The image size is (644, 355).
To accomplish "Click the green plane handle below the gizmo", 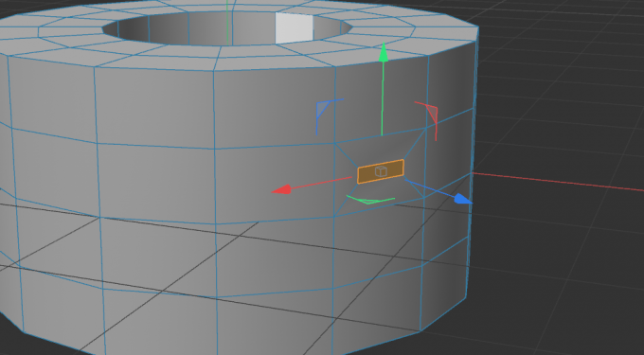I will tap(370, 200).
